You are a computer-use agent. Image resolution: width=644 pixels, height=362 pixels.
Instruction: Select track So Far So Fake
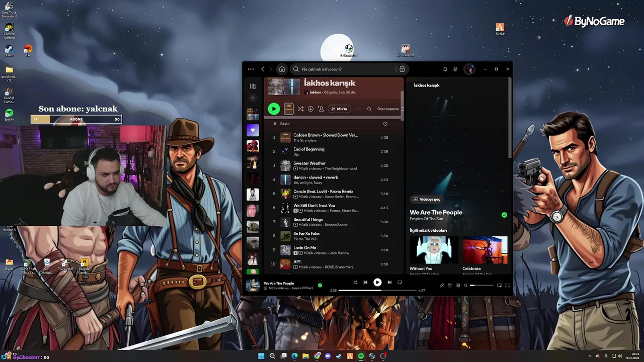click(334, 236)
